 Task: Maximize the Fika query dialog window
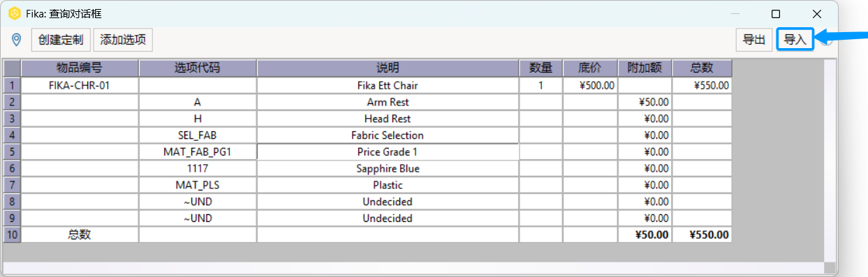(x=776, y=14)
